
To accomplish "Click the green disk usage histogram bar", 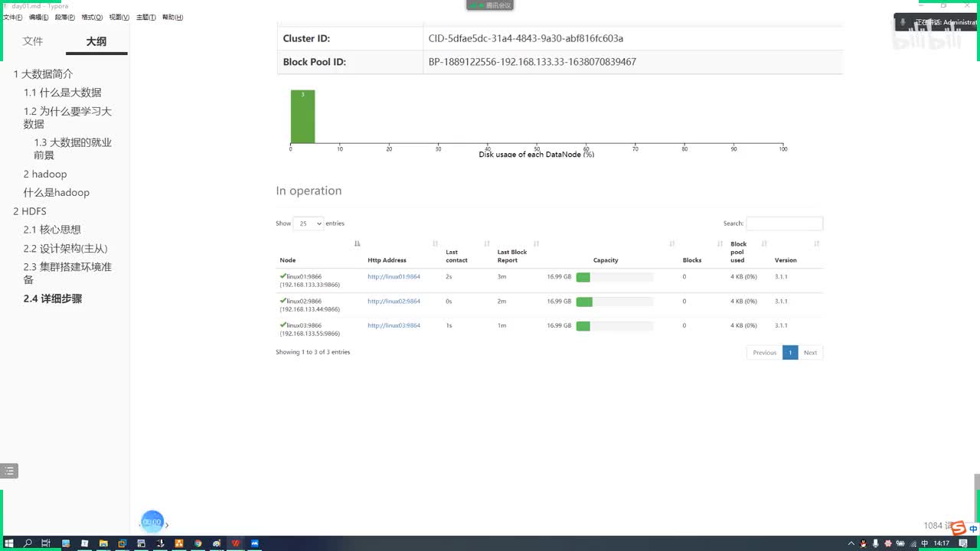I will [x=302, y=116].
